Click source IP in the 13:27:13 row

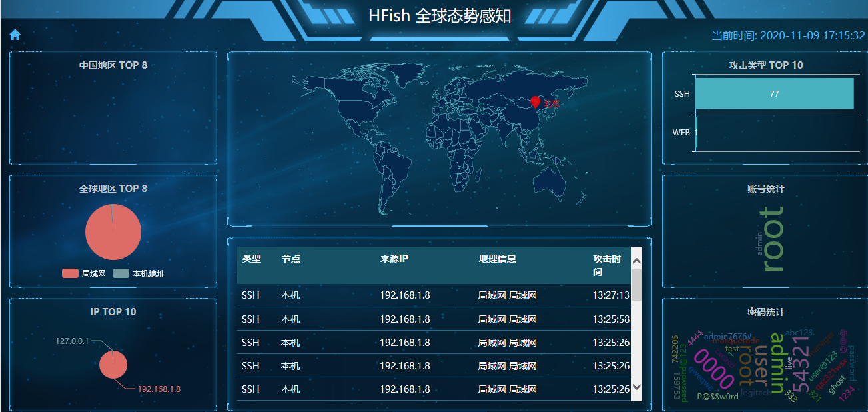tap(405, 295)
